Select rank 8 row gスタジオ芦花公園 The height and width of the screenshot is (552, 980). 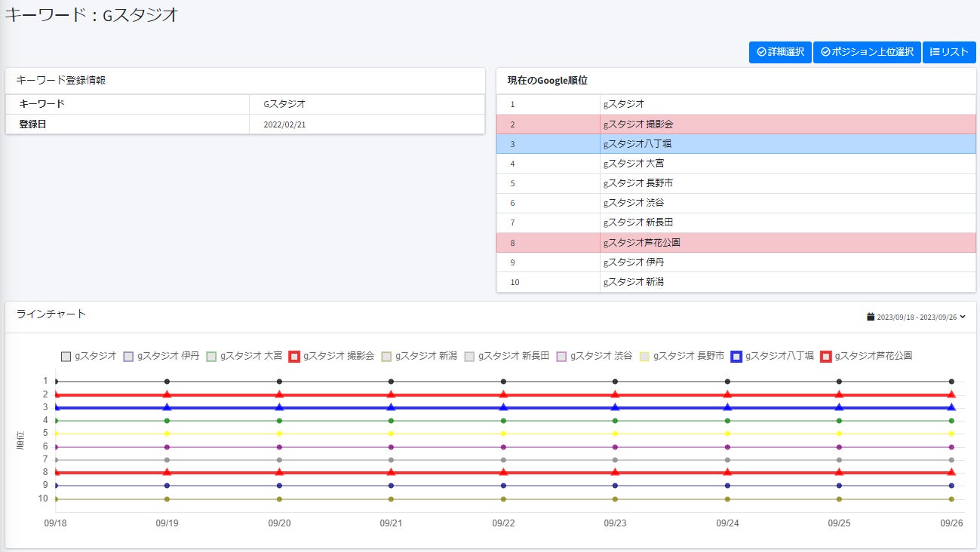(x=736, y=243)
